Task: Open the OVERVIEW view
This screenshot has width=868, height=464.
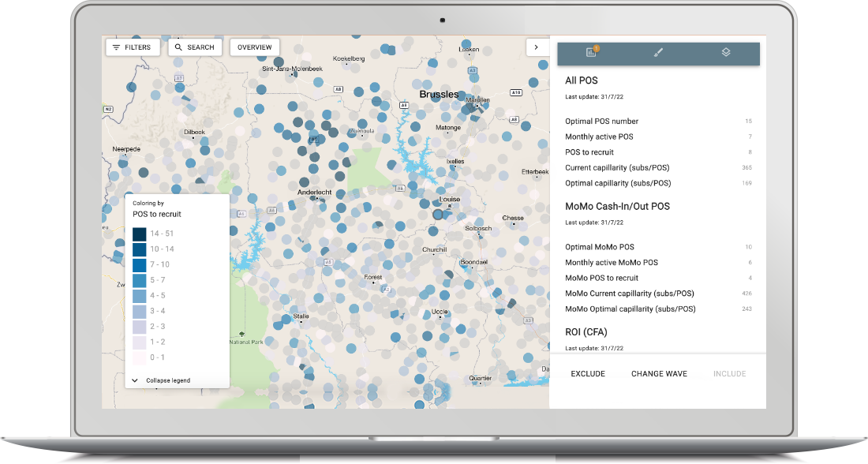Action: pyautogui.click(x=255, y=47)
